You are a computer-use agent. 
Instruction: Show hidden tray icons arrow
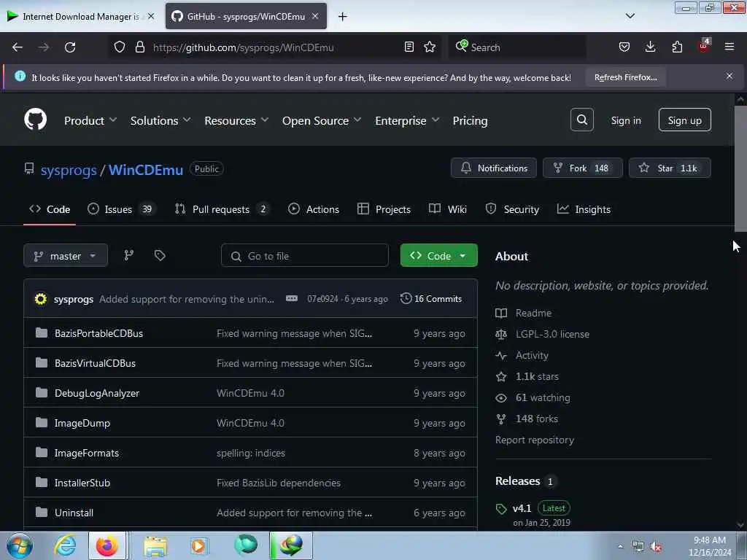pyautogui.click(x=620, y=546)
